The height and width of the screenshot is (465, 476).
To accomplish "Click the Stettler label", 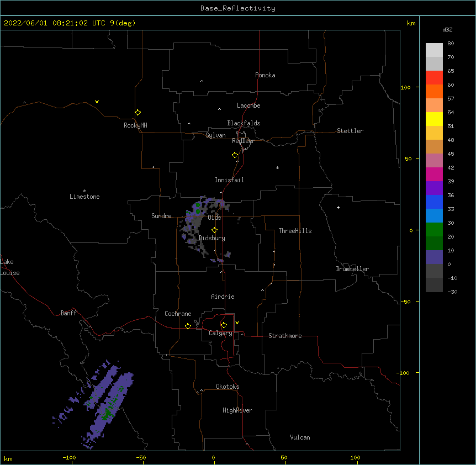I will [350, 131].
